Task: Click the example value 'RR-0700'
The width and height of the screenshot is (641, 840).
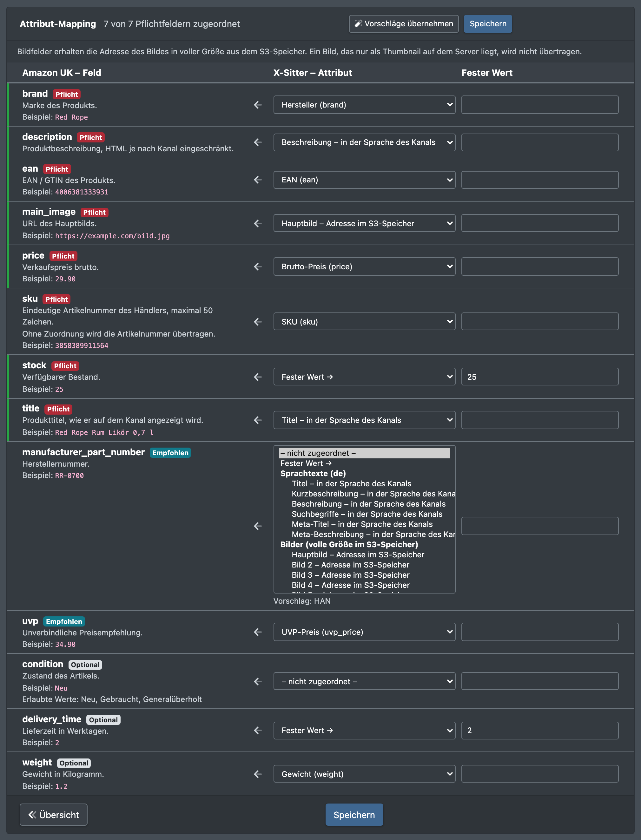Action: 69,476
